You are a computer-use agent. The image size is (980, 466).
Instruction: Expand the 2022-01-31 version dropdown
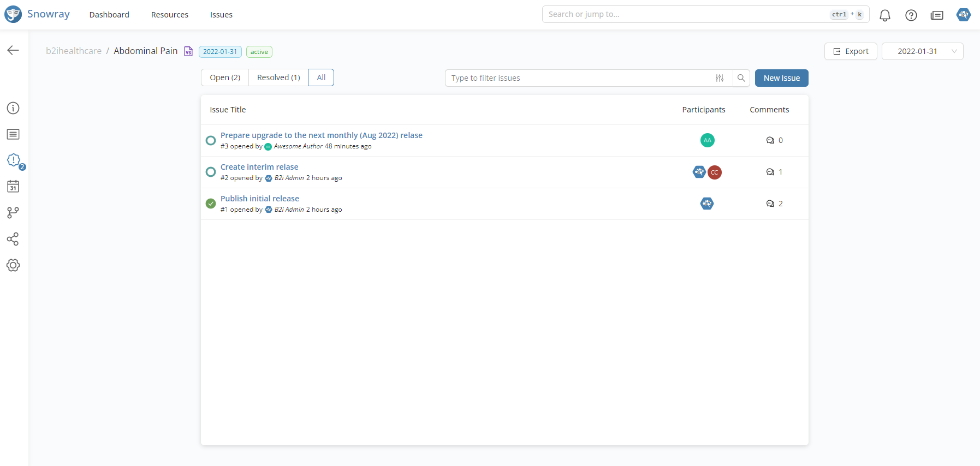pyautogui.click(x=922, y=51)
